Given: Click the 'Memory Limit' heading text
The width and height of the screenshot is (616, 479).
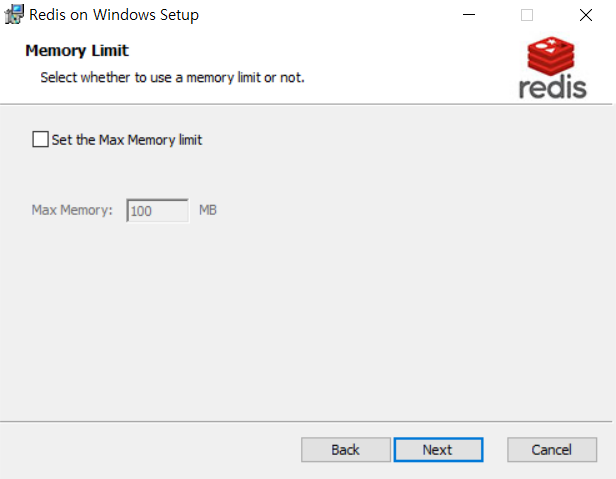Looking at the screenshot, I should (77, 51).
